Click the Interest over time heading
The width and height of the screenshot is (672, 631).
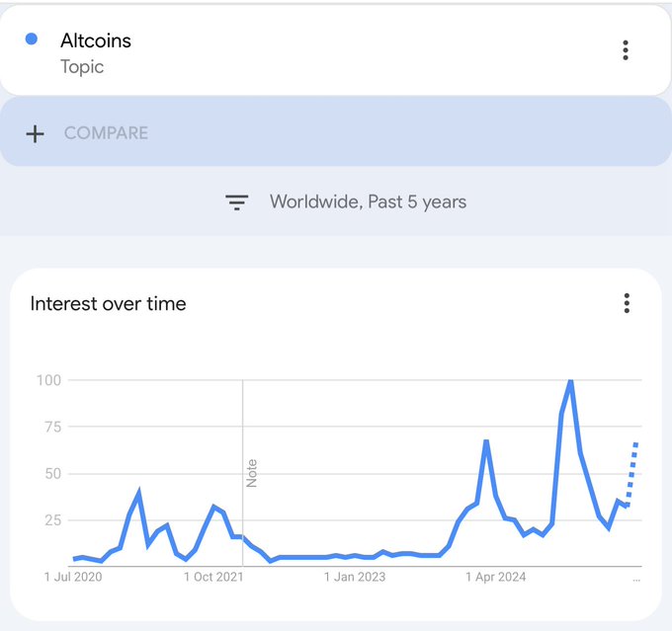click(x=108, y=304)
